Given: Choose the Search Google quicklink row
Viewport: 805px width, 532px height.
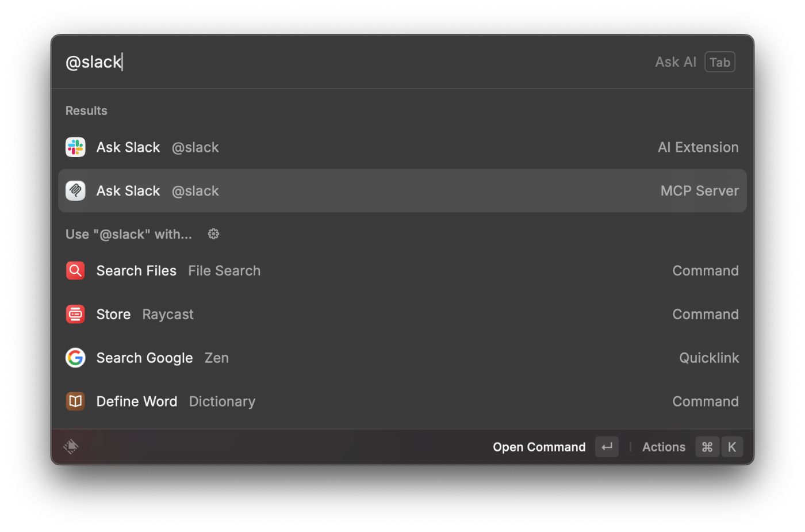Looking at the screenshot, I should [x=402, y=358].
